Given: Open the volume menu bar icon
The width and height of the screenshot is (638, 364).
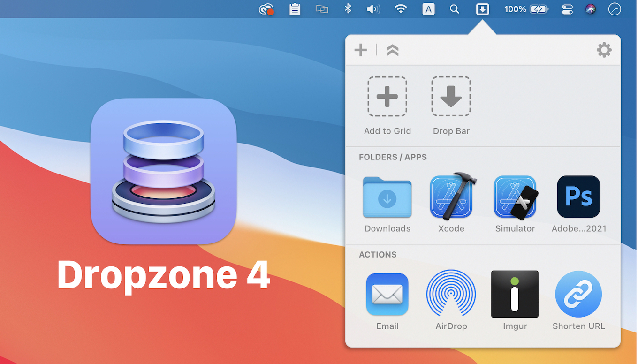Looking at the screenshot, I should pos(373,9).
